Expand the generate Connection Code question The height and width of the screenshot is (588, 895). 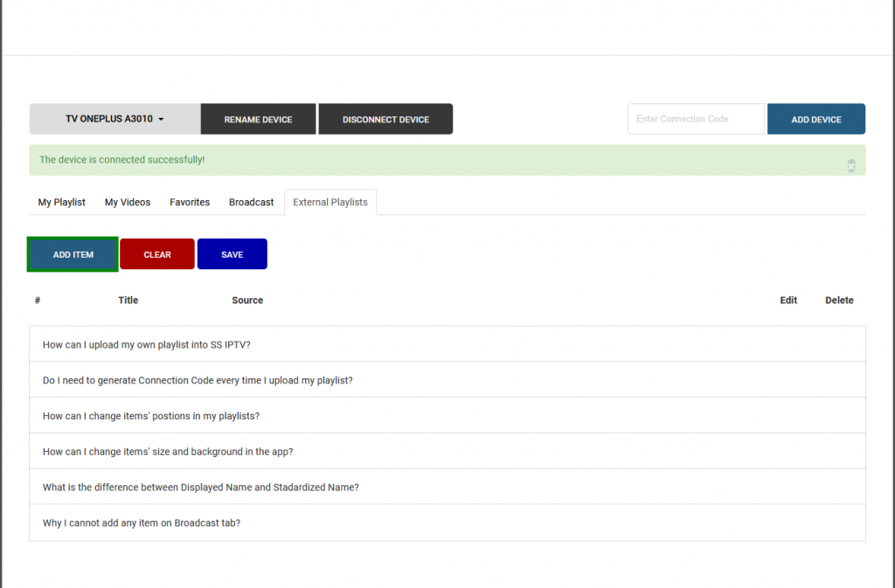pos(198,380)
